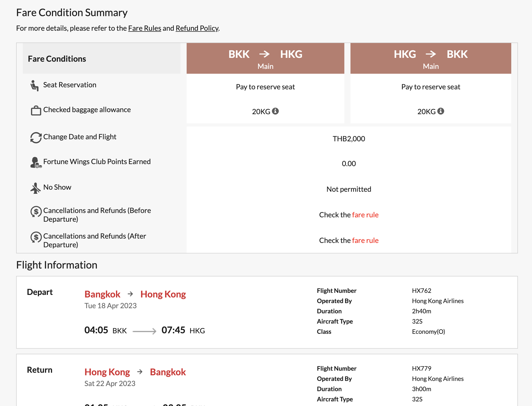
Task: Click flight number HX762
Action: 421,291
